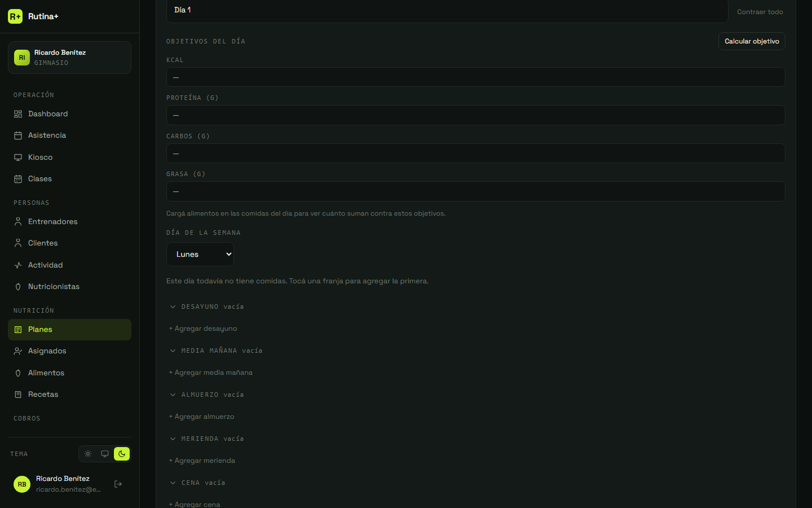Collapse the Almuerzo section chevron
812x508 pixels.
173,395
